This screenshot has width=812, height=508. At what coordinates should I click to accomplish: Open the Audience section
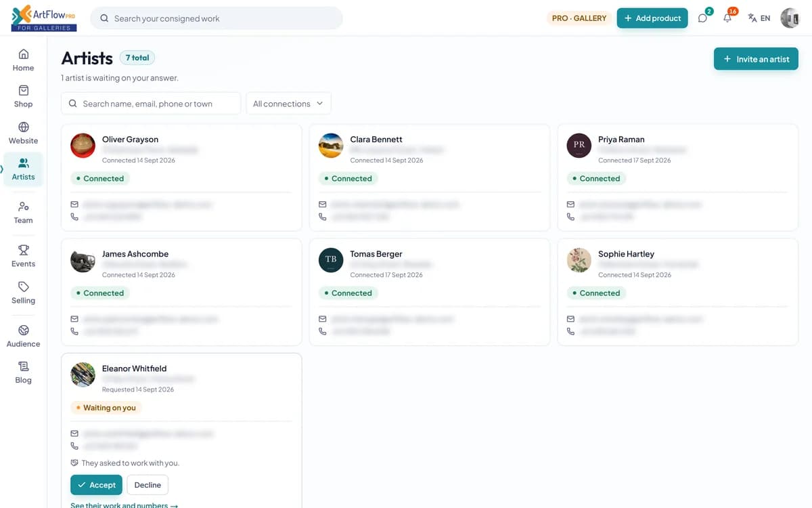(x=23, y=335)
